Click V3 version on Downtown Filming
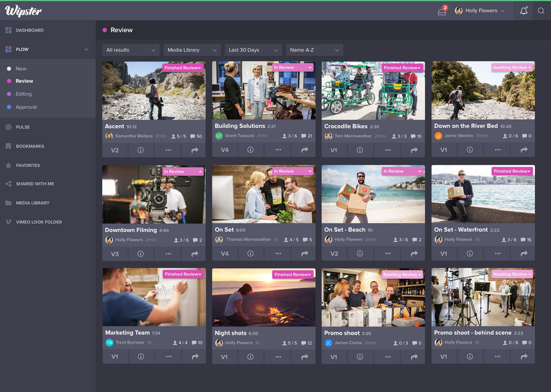The image size is (551, 392). point(115,254)
